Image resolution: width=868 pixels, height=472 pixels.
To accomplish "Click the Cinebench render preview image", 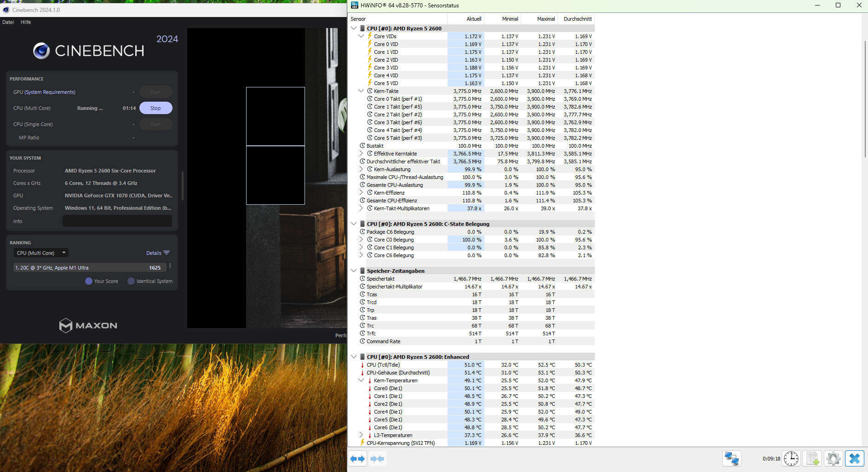I will (267, 178).
